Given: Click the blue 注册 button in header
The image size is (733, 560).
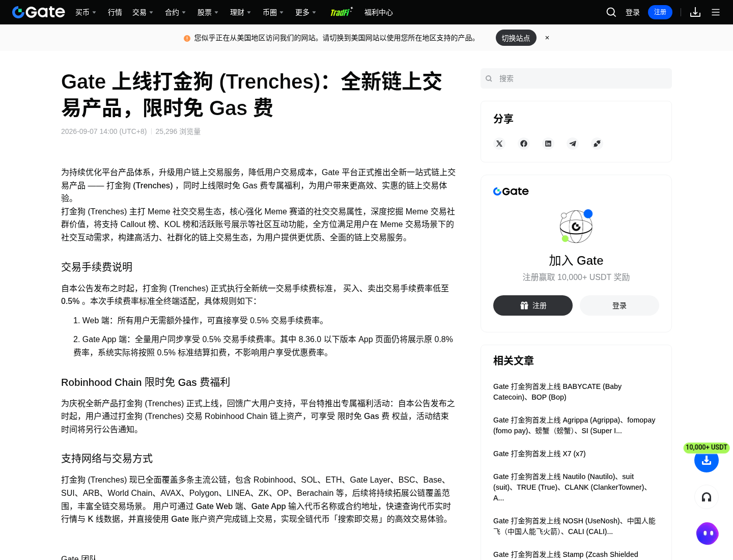Looking at the screenshot, I should click(x=660, y=12).
